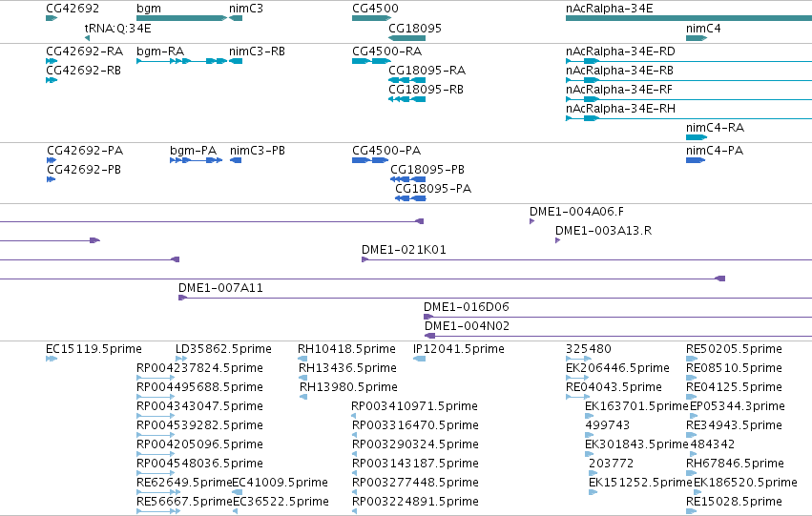Click transcript nAcRalpha-34E-RH label
Screen dimensions: 812x516
(x=620, y=109)
